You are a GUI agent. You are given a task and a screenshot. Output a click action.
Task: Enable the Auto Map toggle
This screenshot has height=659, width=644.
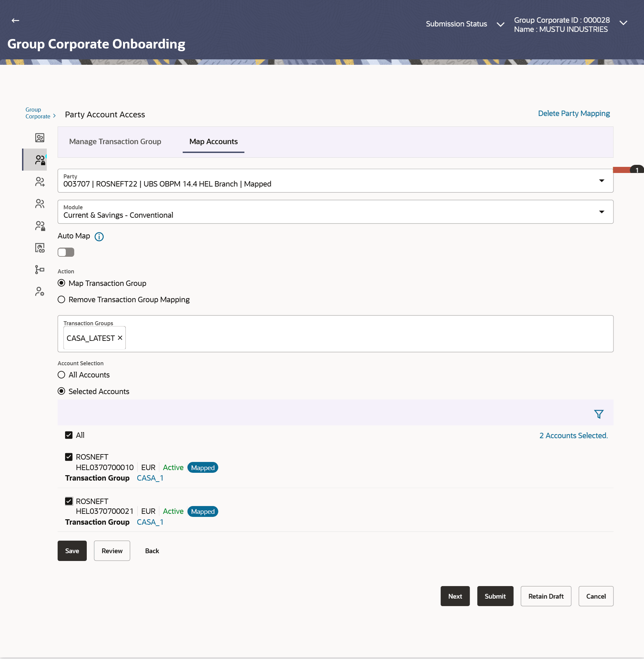[66, 252]
